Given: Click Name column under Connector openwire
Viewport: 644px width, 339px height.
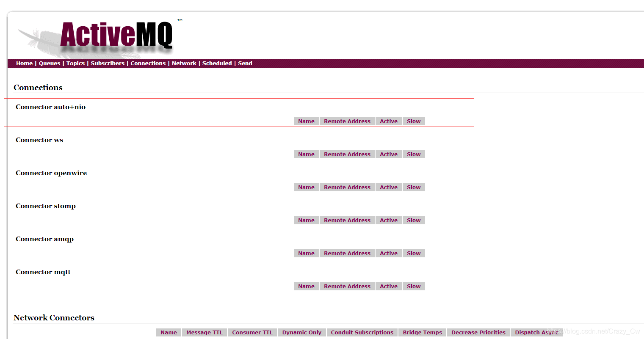Looking at the screenshot, I should (306, 187).
